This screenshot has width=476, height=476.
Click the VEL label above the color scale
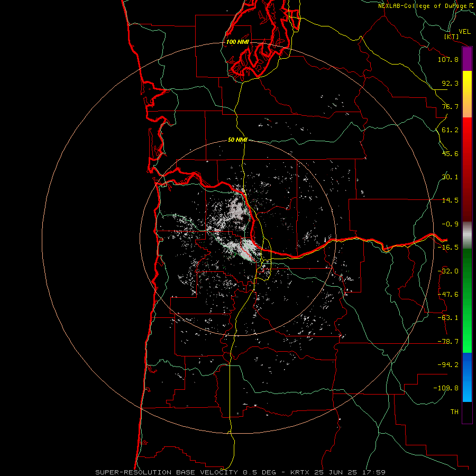click(x=464, y=32)
